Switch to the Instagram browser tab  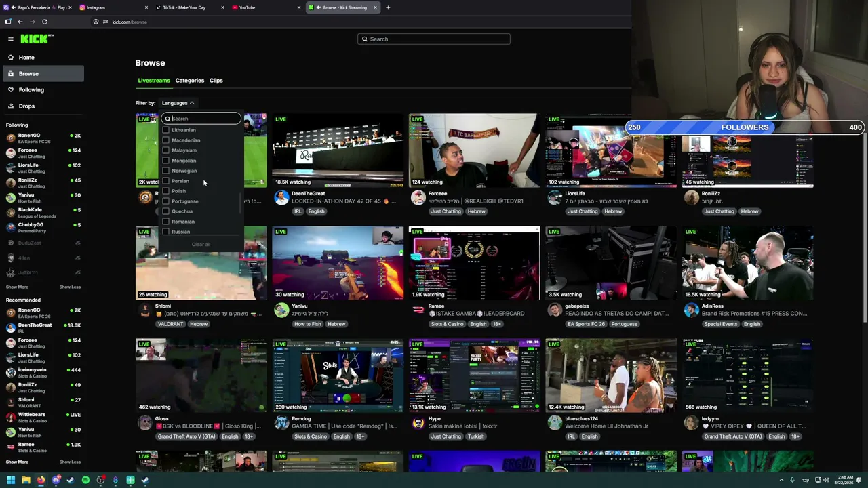tap(113, 7)
